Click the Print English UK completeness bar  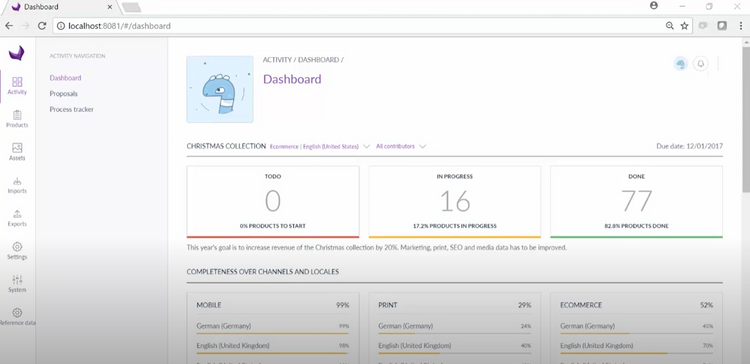click(454, 353)
